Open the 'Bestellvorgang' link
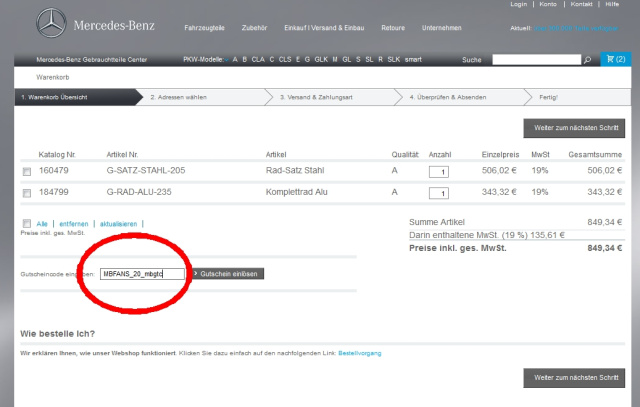Image resolution: width=640 pixels, height=407 pixels. 360,353
